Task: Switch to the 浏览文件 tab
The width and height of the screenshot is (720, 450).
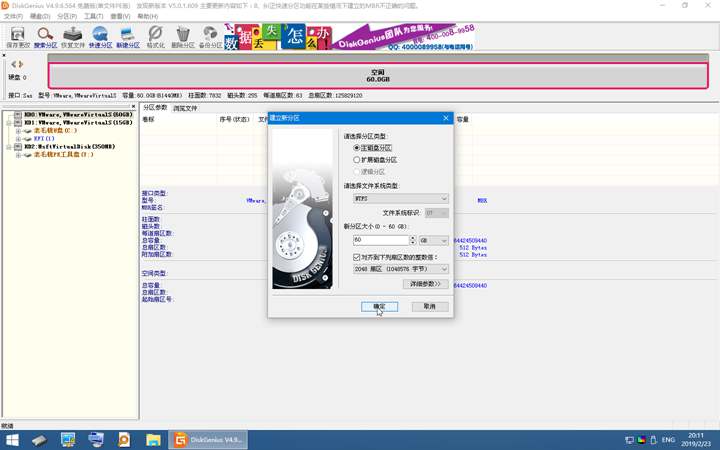Action: (x=185, y=108)
